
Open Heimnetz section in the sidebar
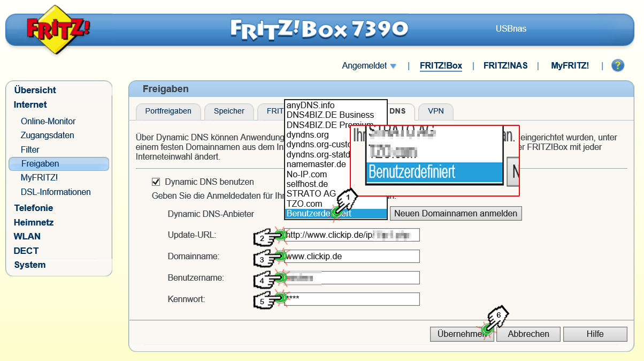34,222
